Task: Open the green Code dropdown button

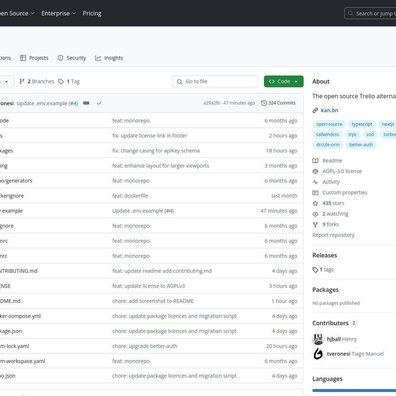Action: 284,81
